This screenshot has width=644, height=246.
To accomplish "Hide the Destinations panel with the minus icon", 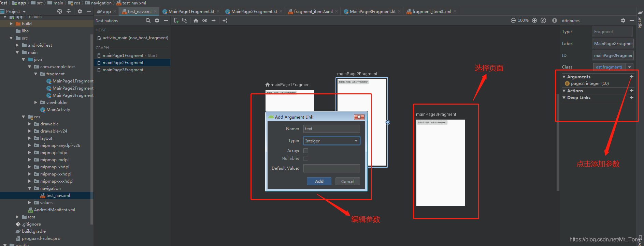I will [166, 20].
